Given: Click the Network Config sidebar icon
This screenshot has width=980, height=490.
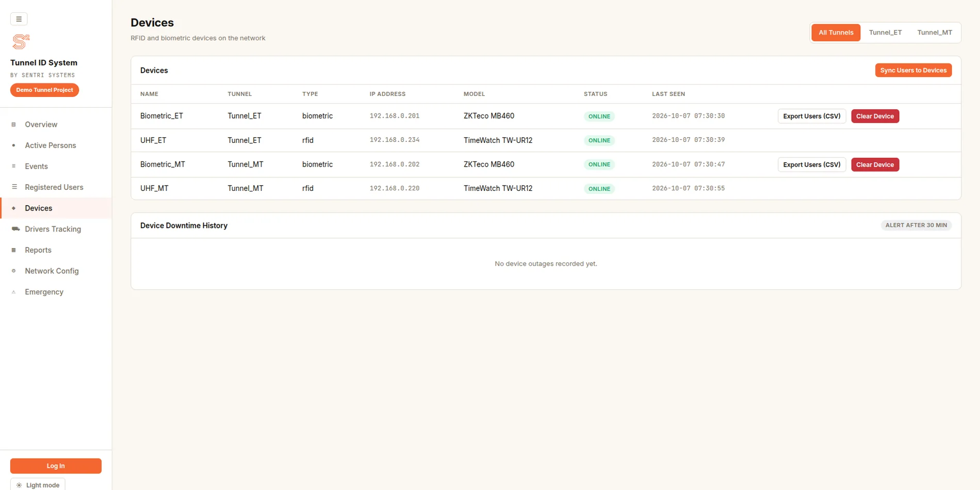Looking at the screenshot, I should tap(14, 271).
